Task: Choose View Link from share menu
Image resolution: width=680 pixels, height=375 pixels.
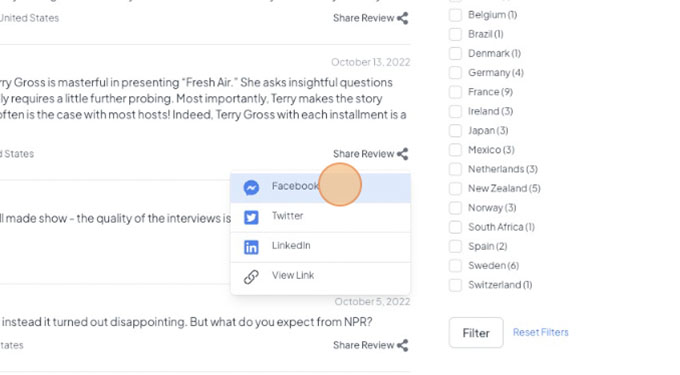Action: tap(320, 277)
